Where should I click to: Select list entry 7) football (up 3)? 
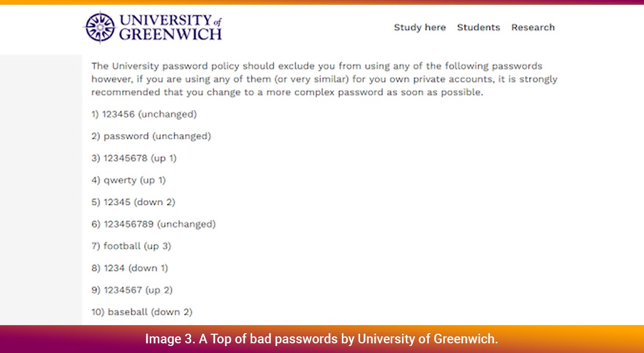click(131, 246)
